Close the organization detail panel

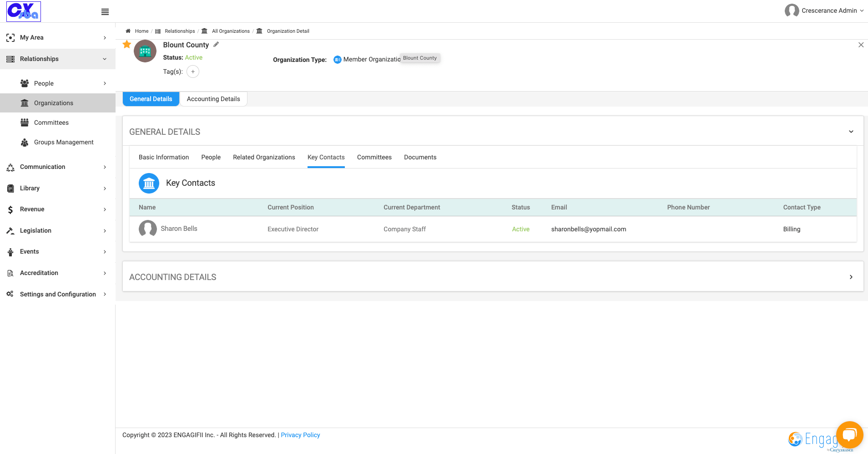coord(861,45)
